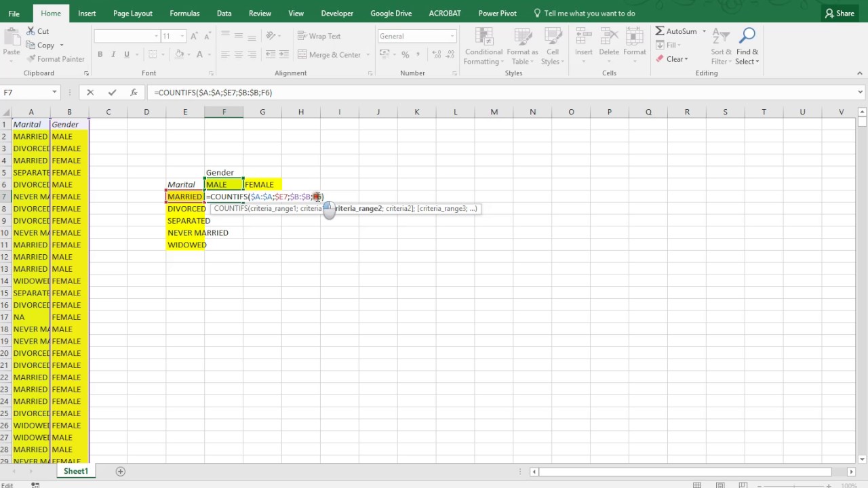This screenshot has height=488, width=868.
Task: Open the General number format dropdown
Action: click(452, 36)
